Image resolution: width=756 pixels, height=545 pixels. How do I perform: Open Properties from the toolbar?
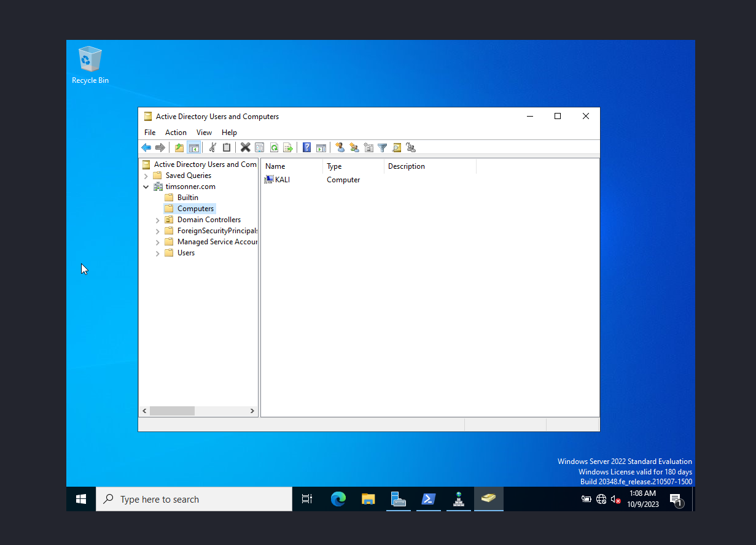click(x=259, y=147)
